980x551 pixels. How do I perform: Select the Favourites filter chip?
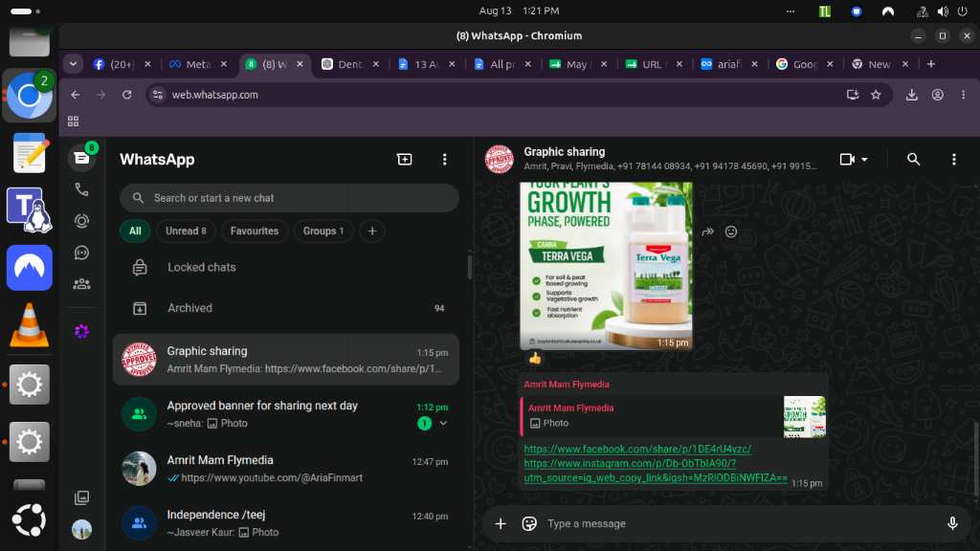(x=255, y=231)
